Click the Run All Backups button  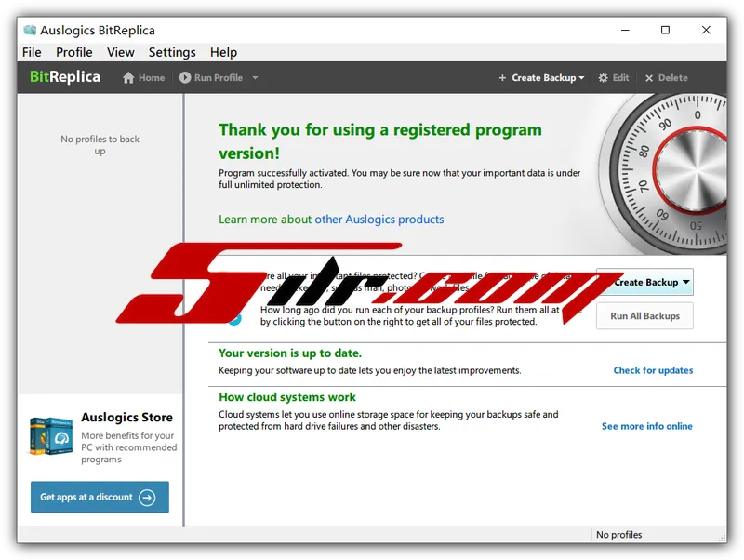pyautogui.click(x=644, y=316)
